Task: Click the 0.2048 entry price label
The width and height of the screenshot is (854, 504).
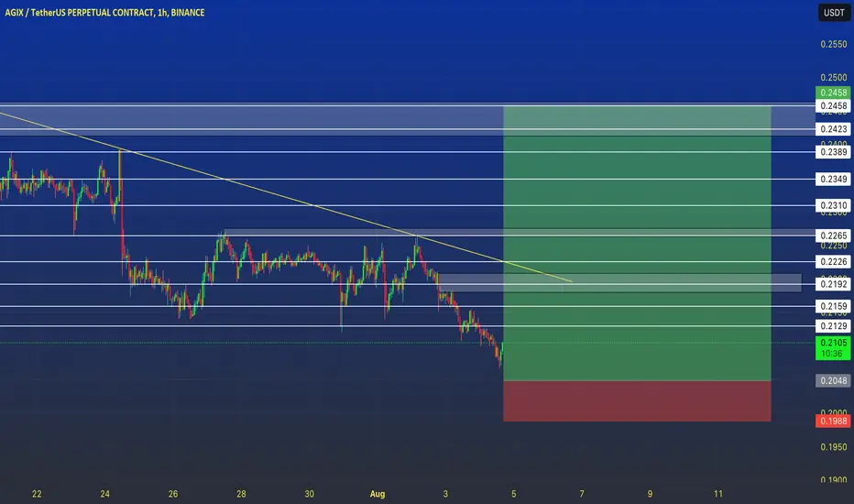Action: [833, 381]
